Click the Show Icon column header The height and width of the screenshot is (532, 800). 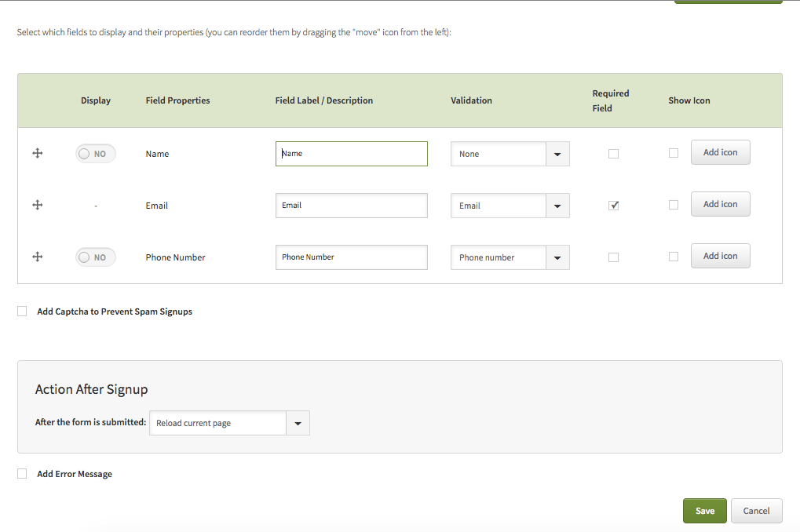(689, 100)
